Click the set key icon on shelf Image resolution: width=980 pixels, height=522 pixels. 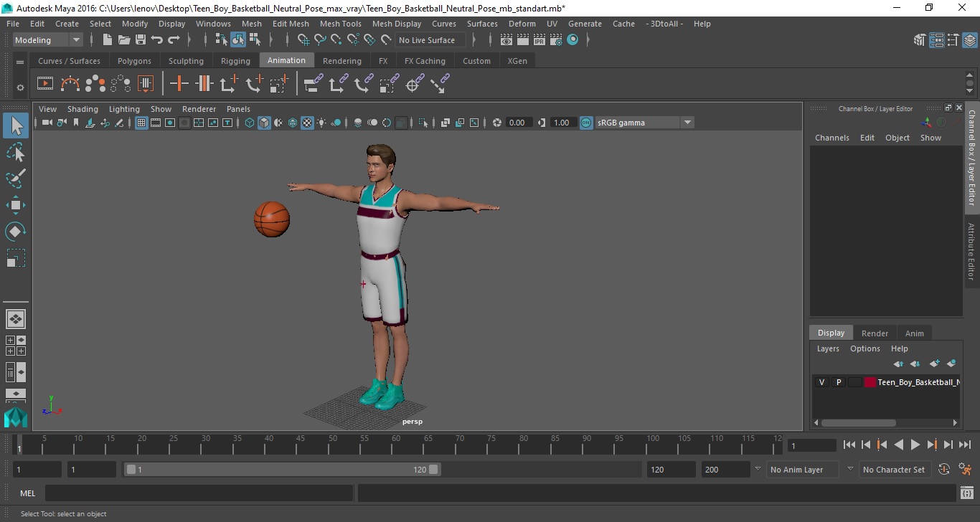(x=179, y=84)
